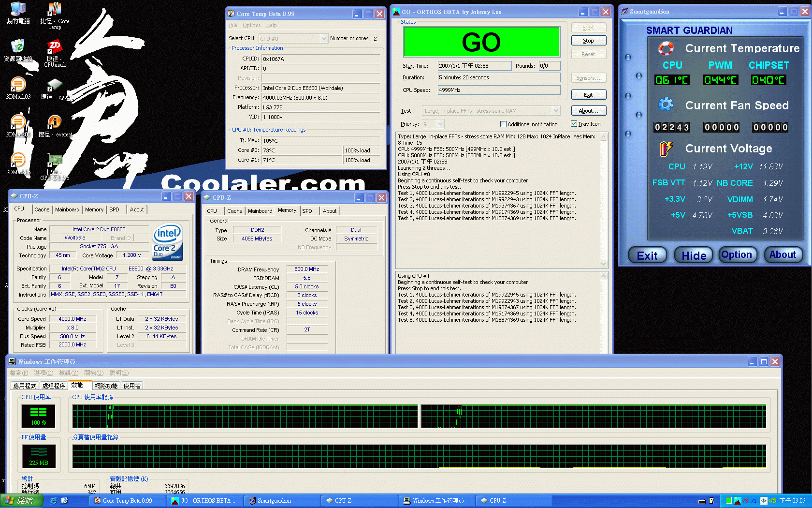Image resolution: width=812 pixels, height=508 pixels.
Task: Click the ORTHOS lower log scrollbar up arrow
Action: 603,276
